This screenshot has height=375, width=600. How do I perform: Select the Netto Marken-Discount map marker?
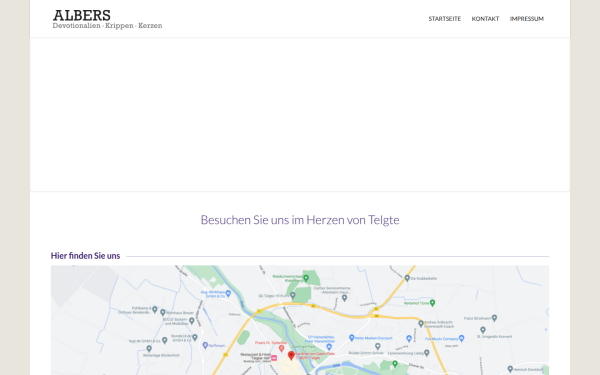[352, 338]
